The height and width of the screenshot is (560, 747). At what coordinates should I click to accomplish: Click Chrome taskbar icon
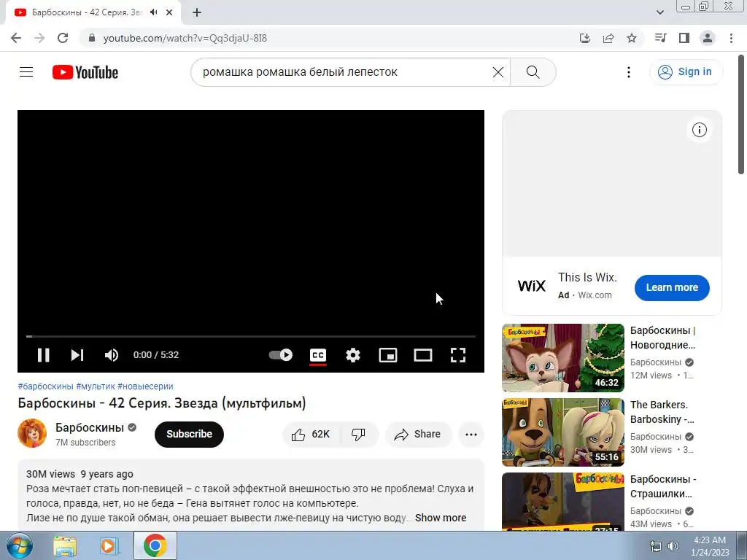tap(155, 545)
